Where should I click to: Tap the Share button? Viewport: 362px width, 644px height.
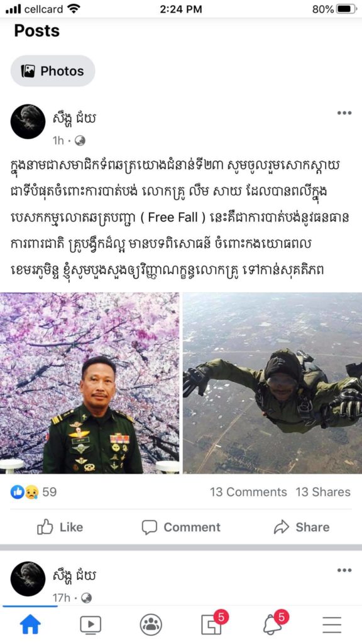tap(301, 527)
